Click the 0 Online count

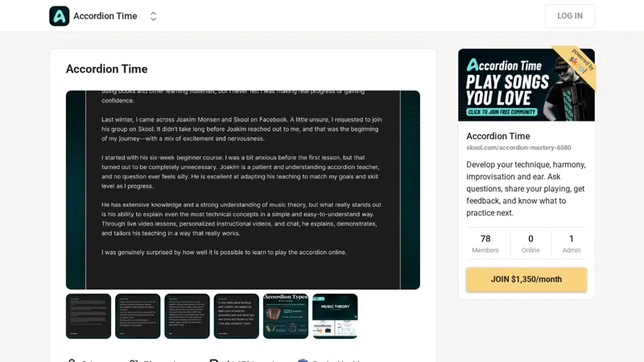pyautogui.click(x=530, y=244)
